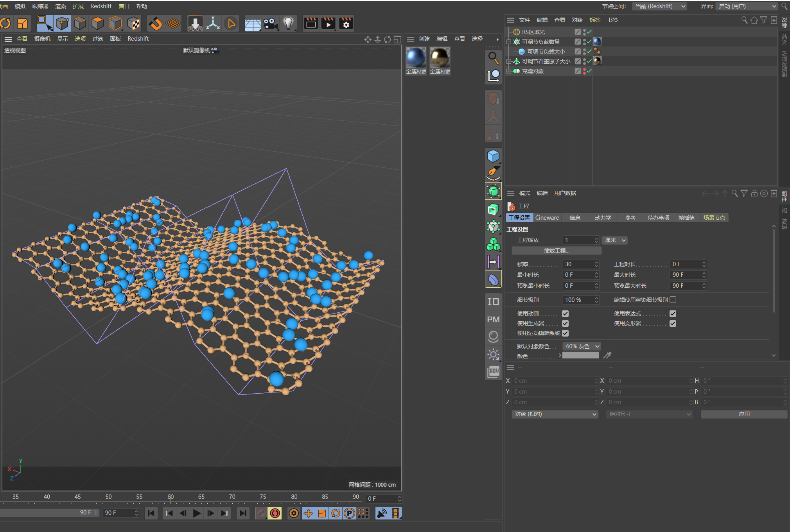This screenshot has width=790, height=532.
Task: Select the spline pen tool icon
Action: [493, 173]
